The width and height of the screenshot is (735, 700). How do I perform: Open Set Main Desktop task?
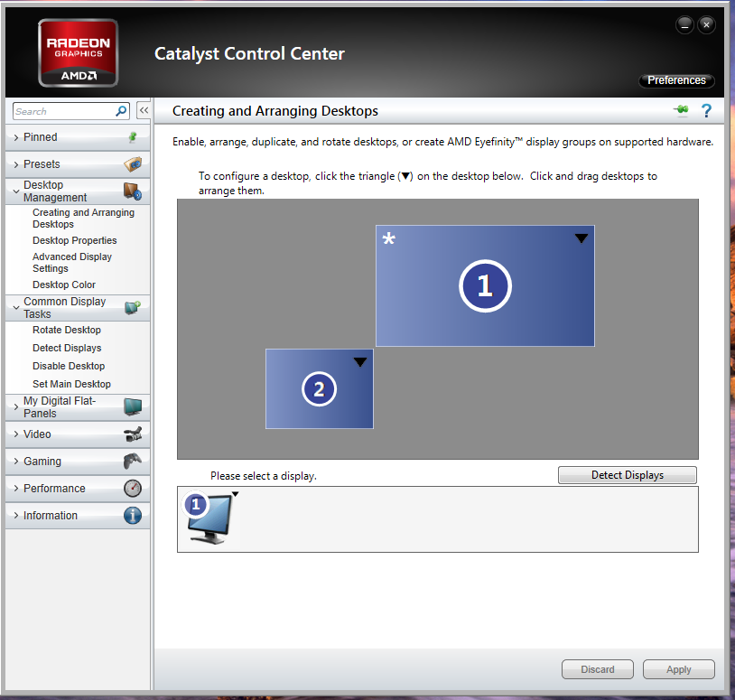(71, 384)
